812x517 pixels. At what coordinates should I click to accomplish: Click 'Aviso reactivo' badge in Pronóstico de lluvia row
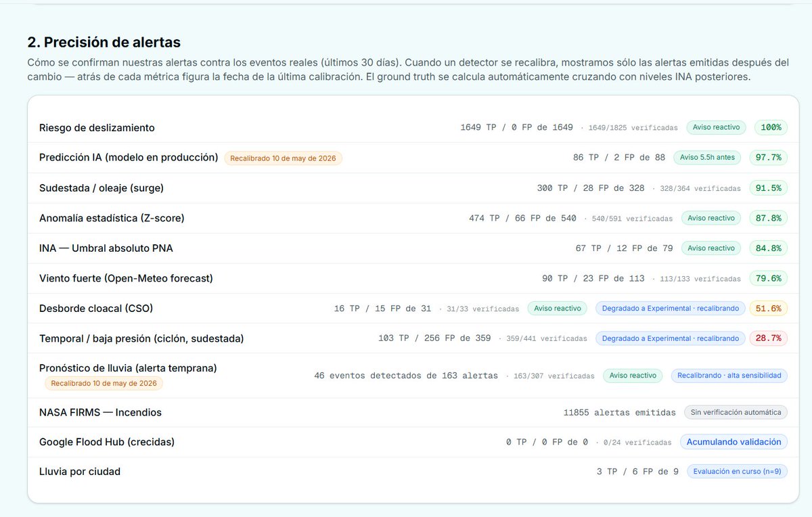(x=633, y=375)
